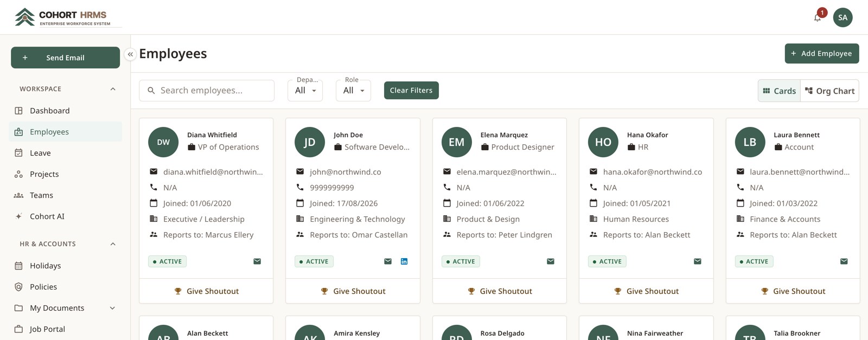Click the Leave calendar icon in the sidebar
The image size is (868, 340).
[18, 153]
